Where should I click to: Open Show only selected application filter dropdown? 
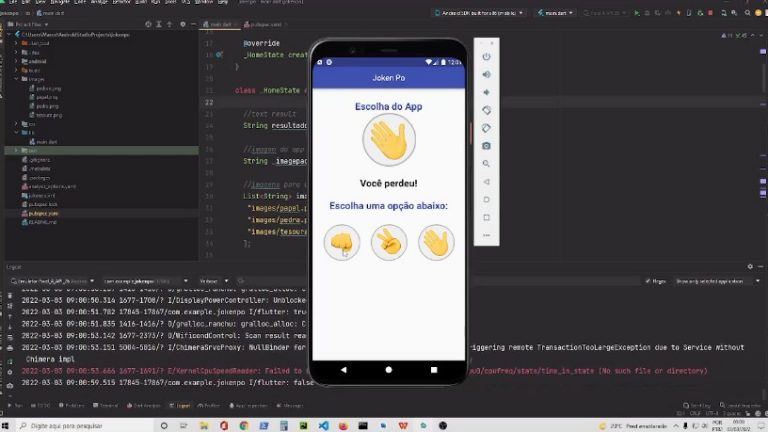click(717, 281)
